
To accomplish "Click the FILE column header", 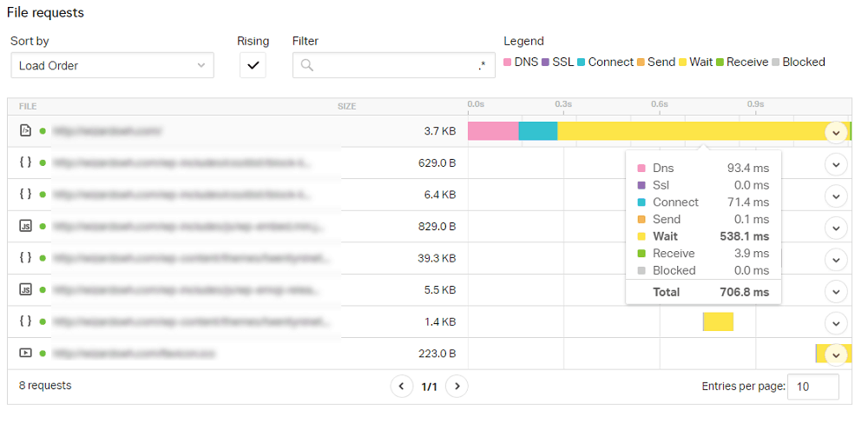I will (x=28, y=106).
